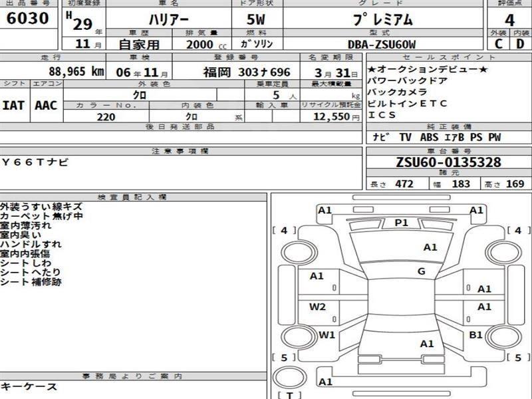This screenshot has height=399, width=532.
Task: Select the ビルトインETC sales point
Action: (408, 104)
